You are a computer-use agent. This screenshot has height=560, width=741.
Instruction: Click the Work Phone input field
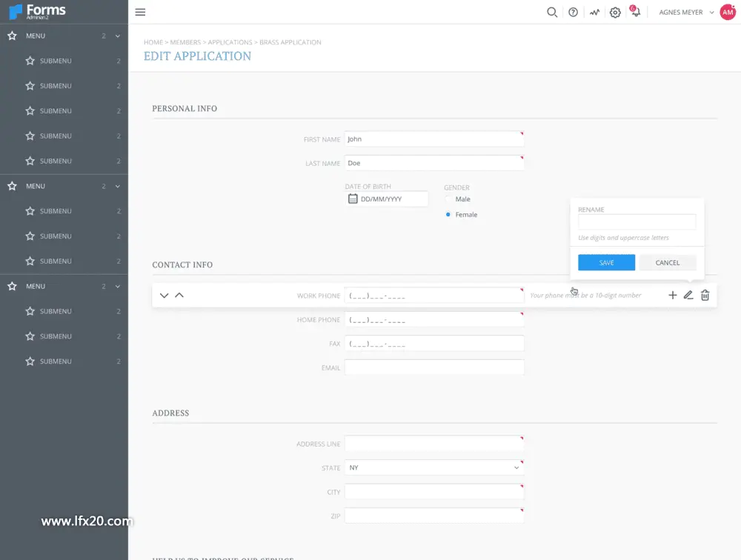433,296
